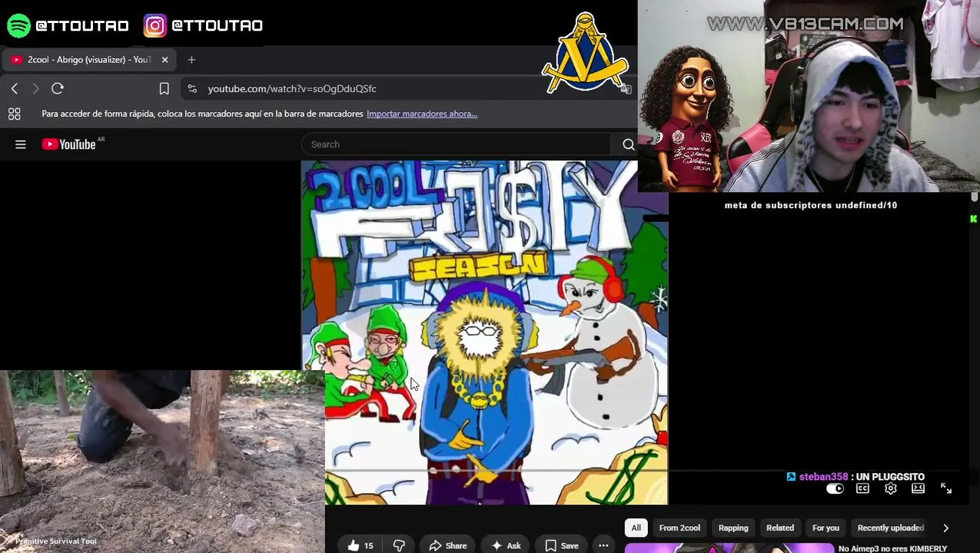Image resolution: width=980 pixels, height=553 pixels.
Task: Click the address bar URL
Action: 292,88
